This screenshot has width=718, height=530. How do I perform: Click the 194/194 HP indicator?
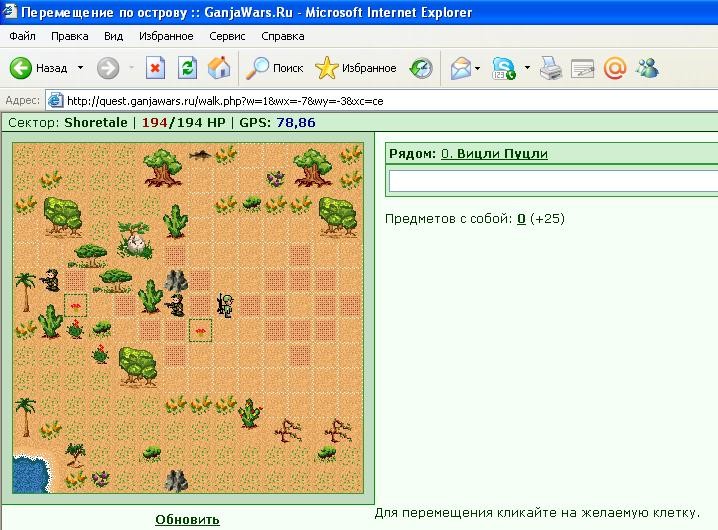[183, 122]
